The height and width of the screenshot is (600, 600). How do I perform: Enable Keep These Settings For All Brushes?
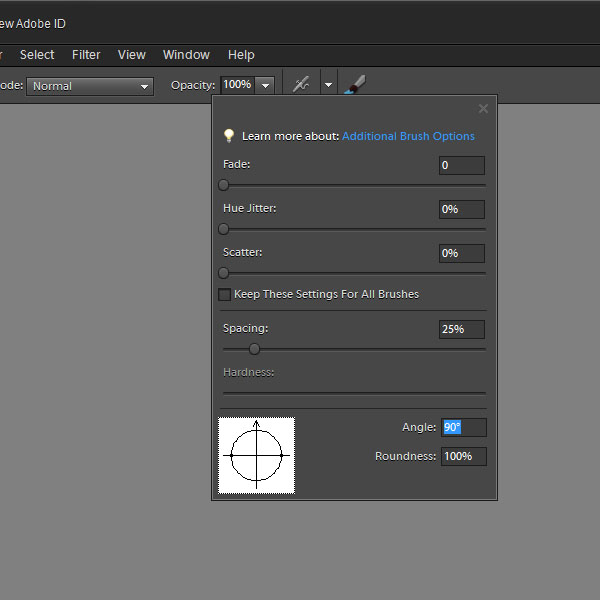224,294
